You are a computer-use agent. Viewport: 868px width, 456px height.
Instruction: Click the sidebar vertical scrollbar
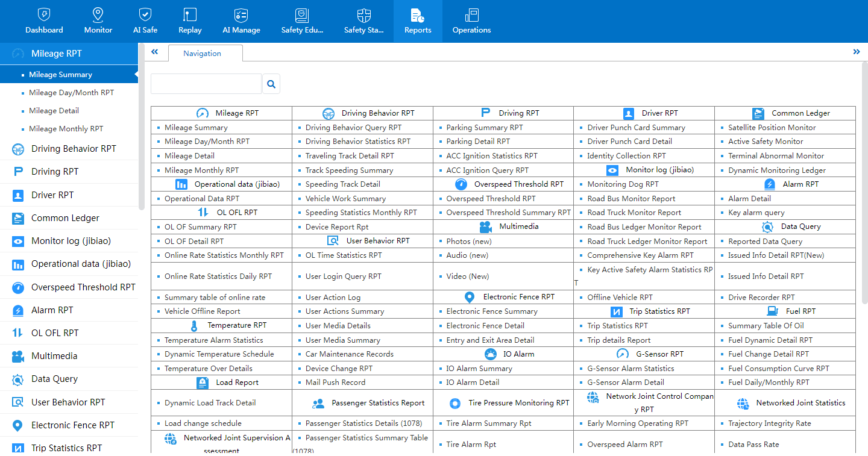tap(142, 126)
